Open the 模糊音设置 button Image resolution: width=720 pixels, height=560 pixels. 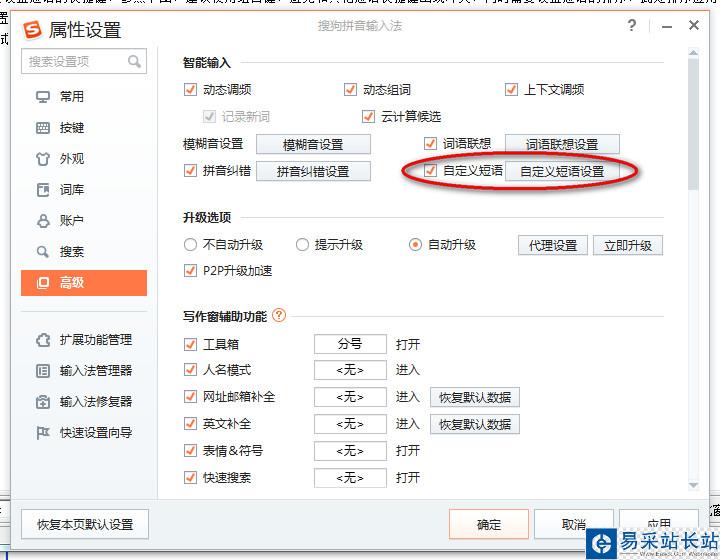(313, 145)
